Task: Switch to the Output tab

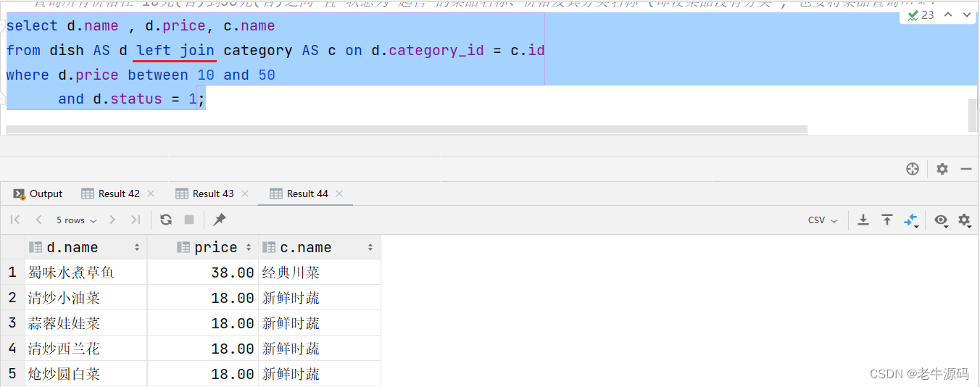Action: pos(38,193)
